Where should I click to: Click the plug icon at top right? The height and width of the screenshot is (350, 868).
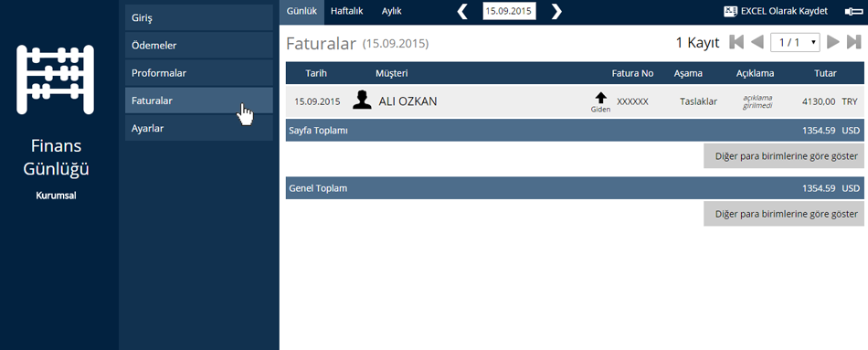[x=853, y=11]
